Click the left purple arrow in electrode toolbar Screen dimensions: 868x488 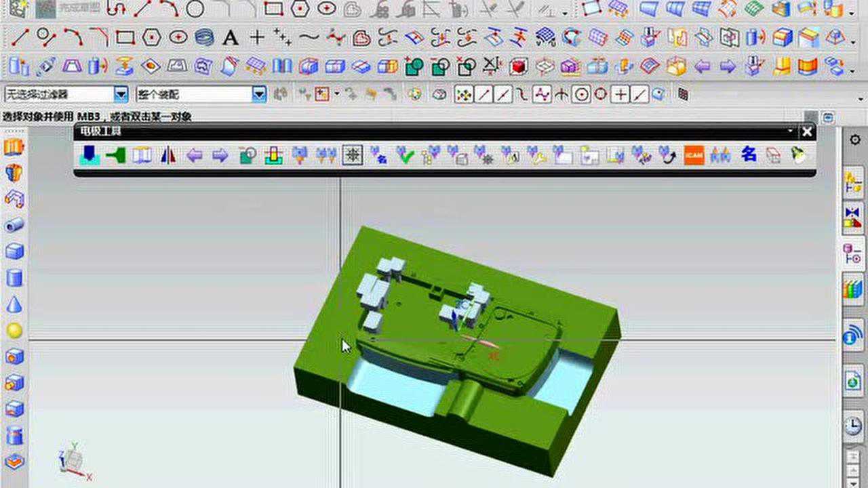[195, 156]
